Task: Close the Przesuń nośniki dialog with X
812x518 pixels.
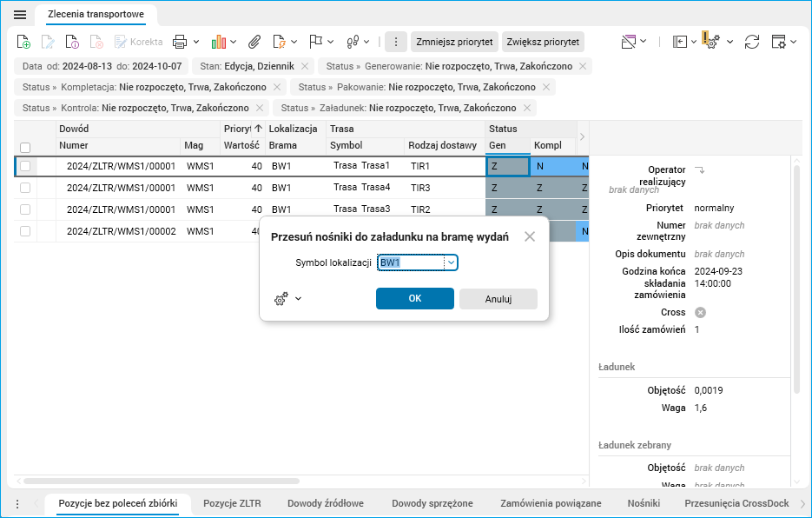Action: pyautogui.click(x=529, y=237)
